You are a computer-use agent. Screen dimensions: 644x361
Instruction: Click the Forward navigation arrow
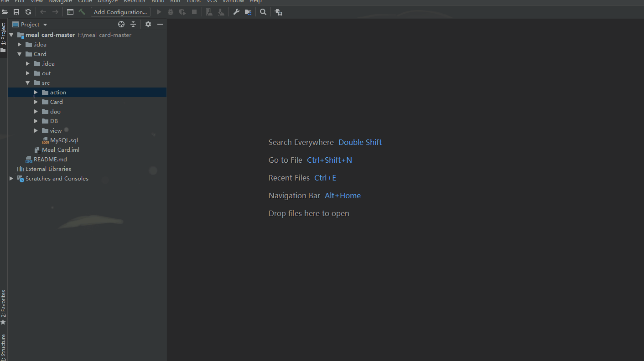click(55, 12)
